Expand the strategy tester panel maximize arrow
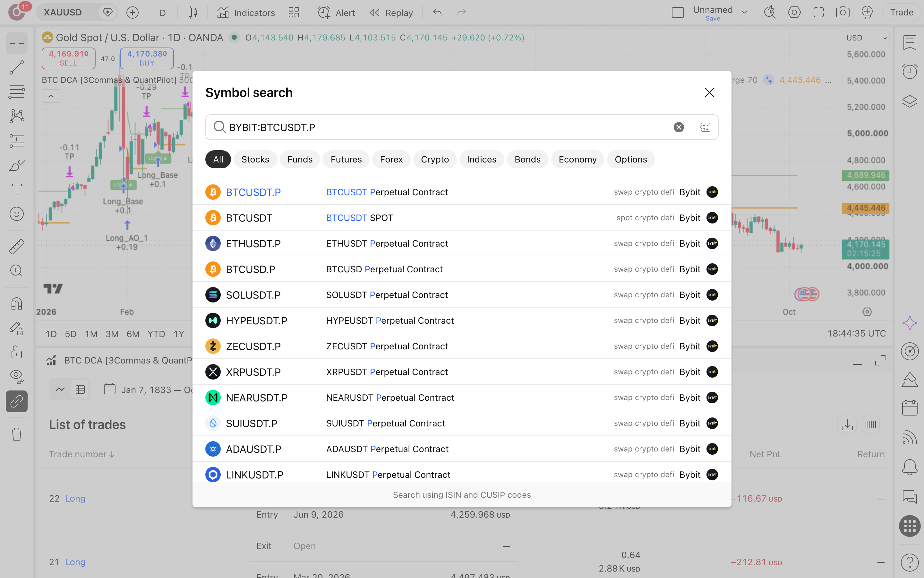This screenshot has width=924, height=578. (880, 360)
